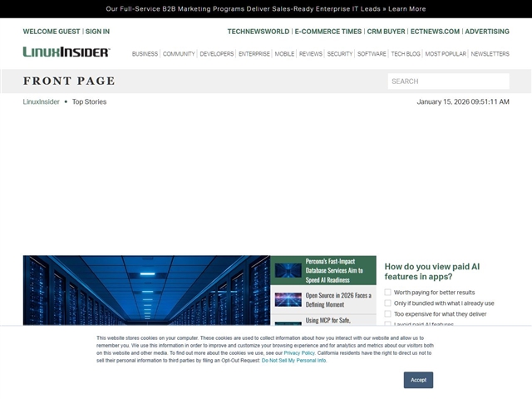The height and width of the screenshot is (399, 532).
Task: Open the Privacy Policy link
Action: [x=299, y=352]
